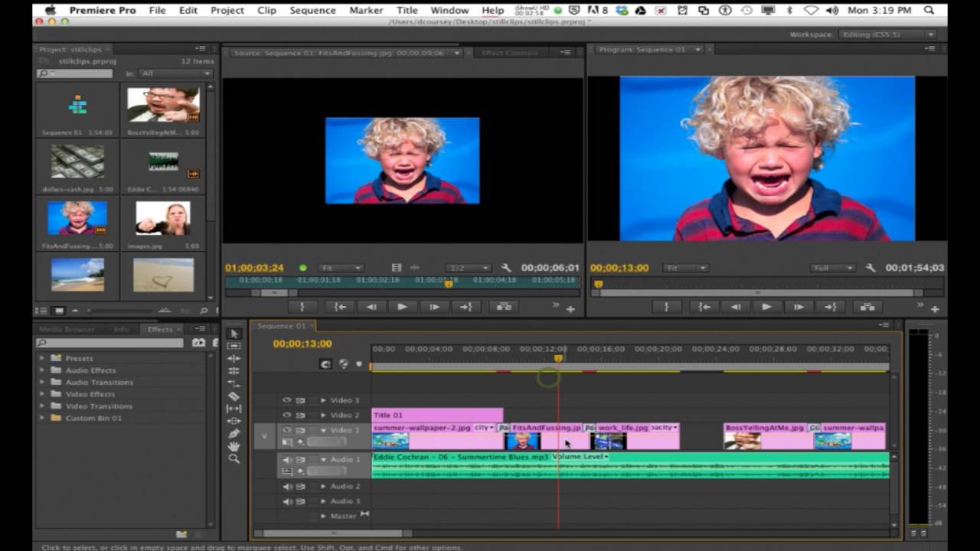Viewport: 980px width, 551px height.
Task: Click New Bin icon in Effects panel
Action: point(181,534)
